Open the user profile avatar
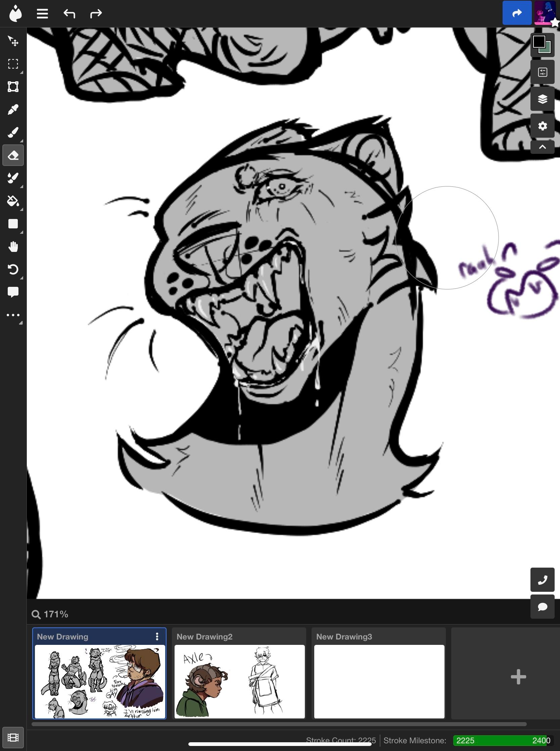Screen dimensions: 560x751 pyautogui.click(x=545, y=13)
